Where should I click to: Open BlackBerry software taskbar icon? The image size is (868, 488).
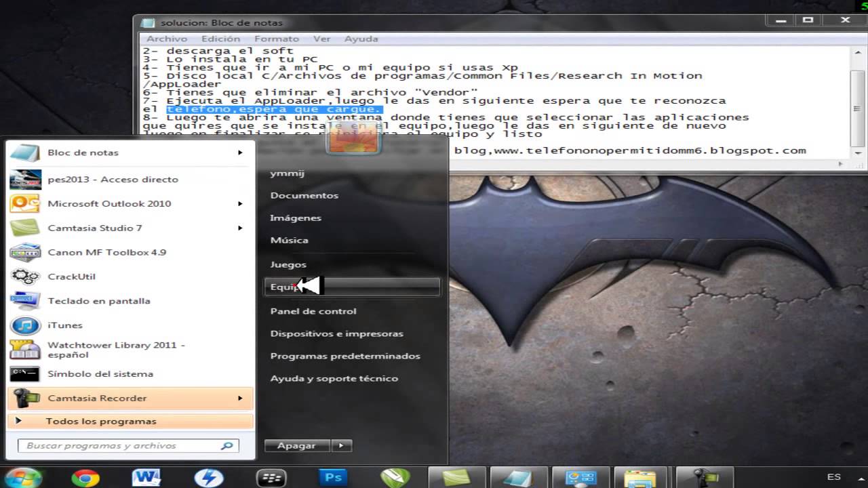click(271, 478)
